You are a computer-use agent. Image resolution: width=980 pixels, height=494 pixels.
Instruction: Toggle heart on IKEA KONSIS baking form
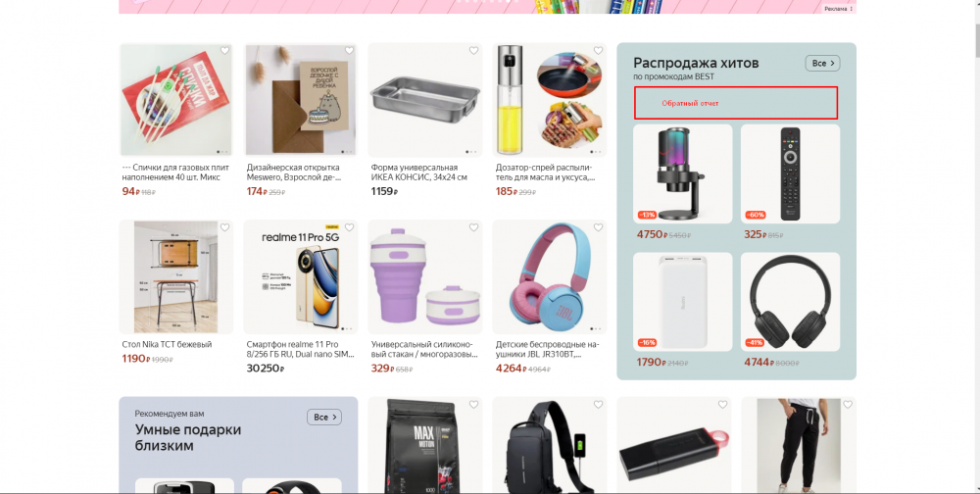tap(473, 51)
